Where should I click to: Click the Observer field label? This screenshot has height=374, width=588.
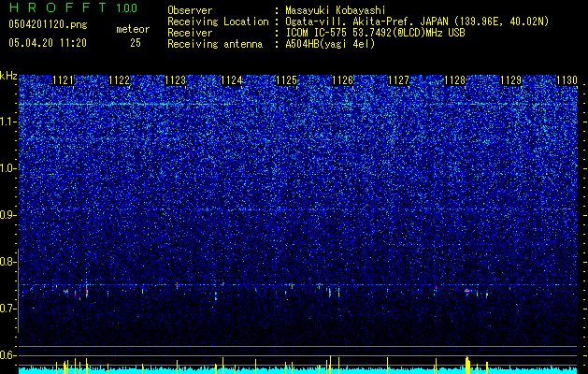click(190, 10)
